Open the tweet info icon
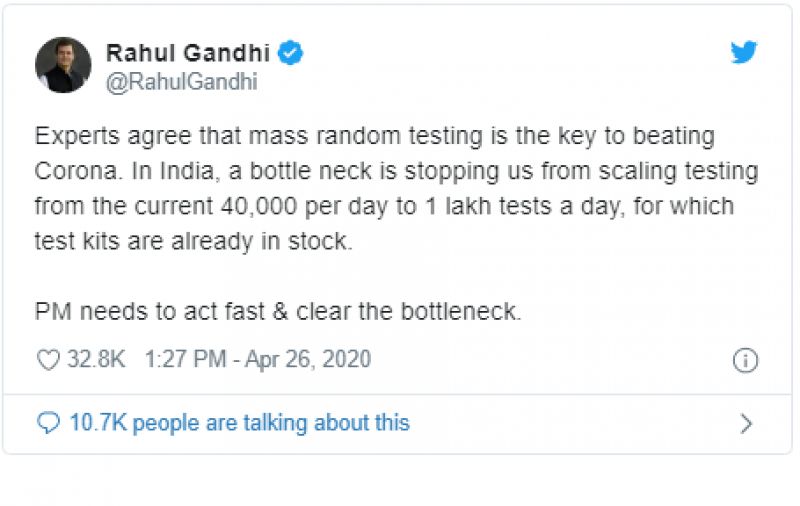Screen dimensions: 800x506 click(x=745, y=360)
